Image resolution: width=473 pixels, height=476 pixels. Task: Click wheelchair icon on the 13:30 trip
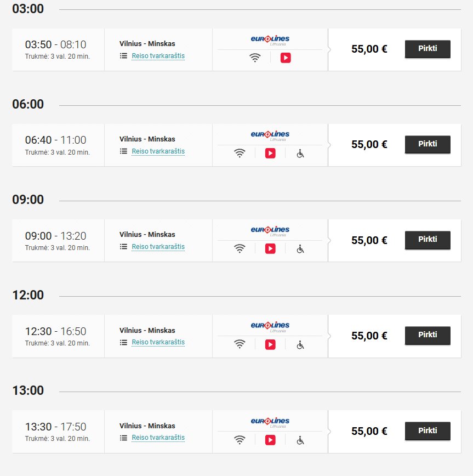click(300, 440)
